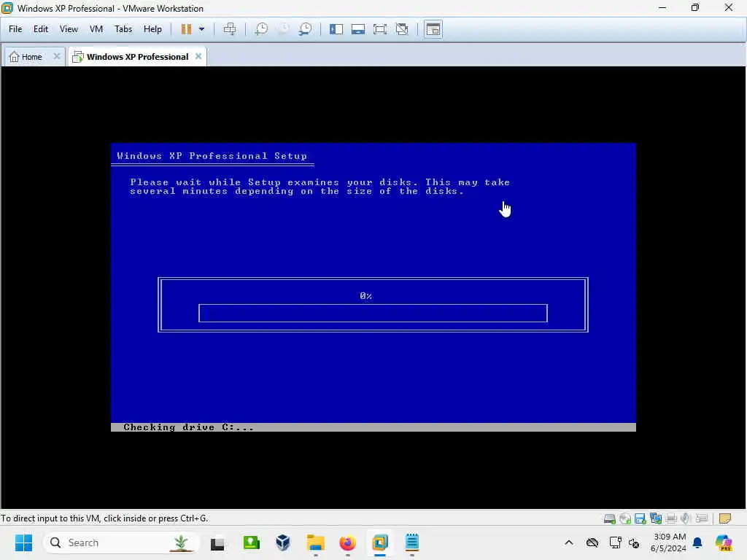Click the hard disk device status icon
747x560 pixels.
pos(609,518)
